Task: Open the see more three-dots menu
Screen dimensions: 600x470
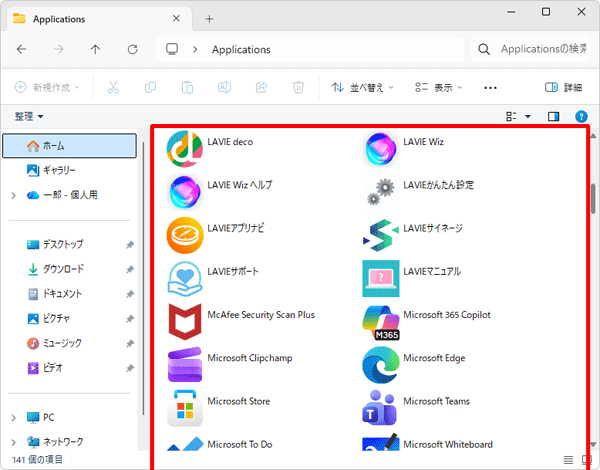Action: coord(490,87)
